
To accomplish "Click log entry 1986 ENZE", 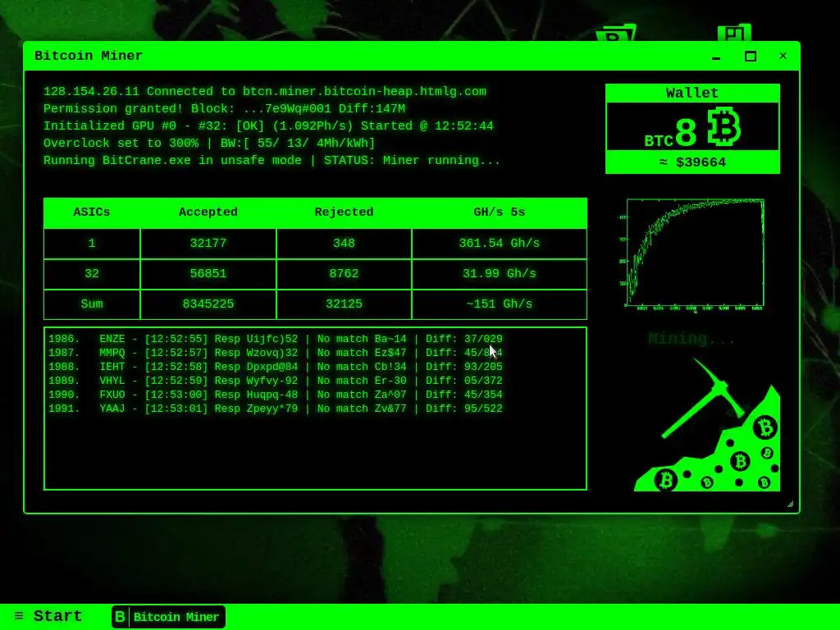I will [x=276, y=339].
